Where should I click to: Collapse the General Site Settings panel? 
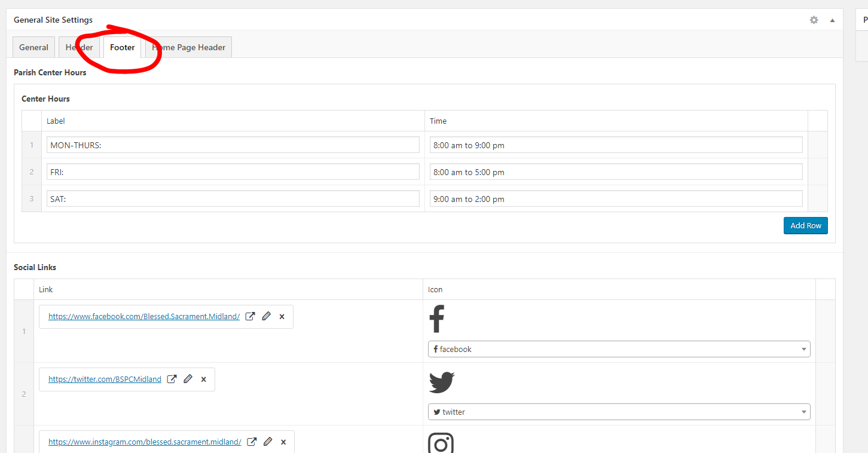click(x=832, y=20)
